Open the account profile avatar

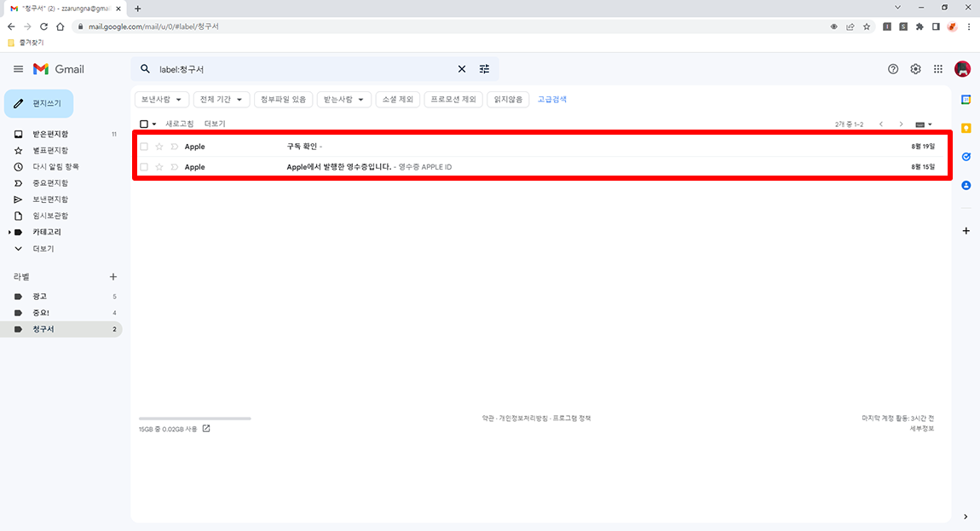962,69
